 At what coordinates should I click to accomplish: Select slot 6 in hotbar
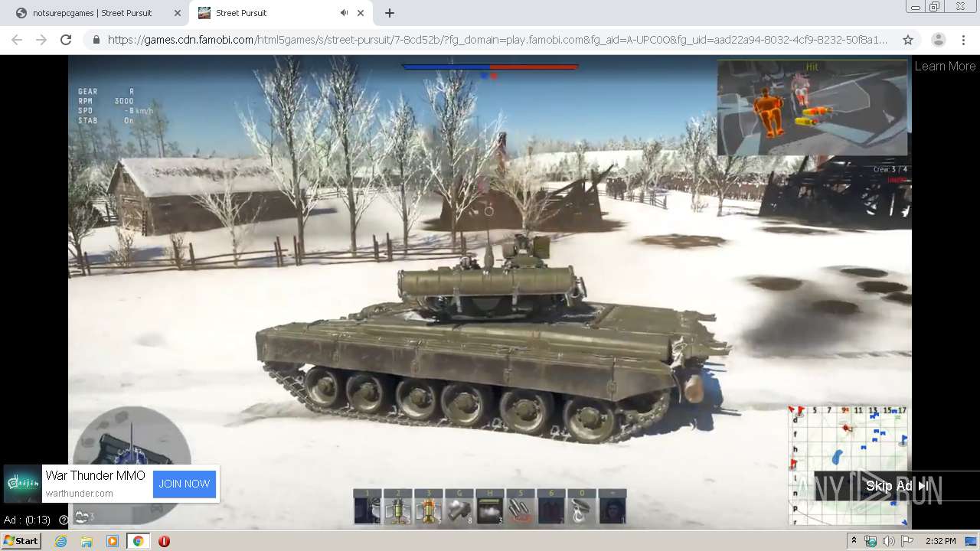(551, 507)
